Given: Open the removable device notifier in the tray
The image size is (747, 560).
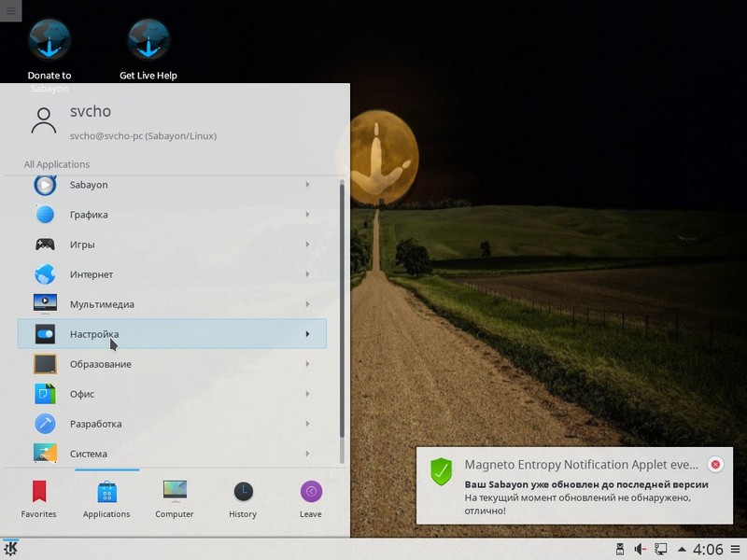Looking at the screenshot, I should [x=620, y=550].
